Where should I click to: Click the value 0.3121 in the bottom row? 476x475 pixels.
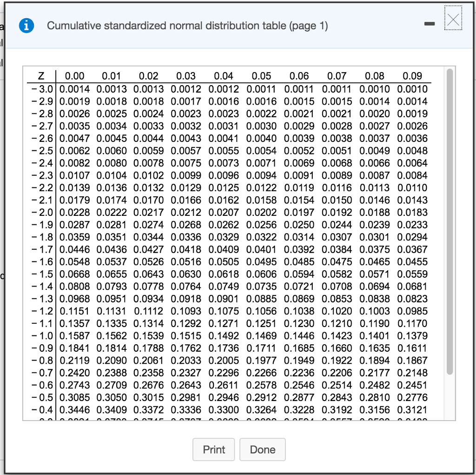pos(413,410)
